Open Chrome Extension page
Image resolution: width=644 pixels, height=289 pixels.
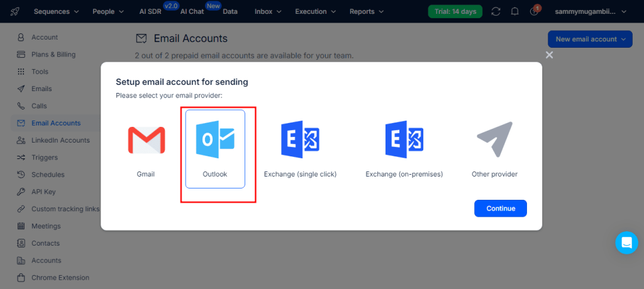coord(60,278)
